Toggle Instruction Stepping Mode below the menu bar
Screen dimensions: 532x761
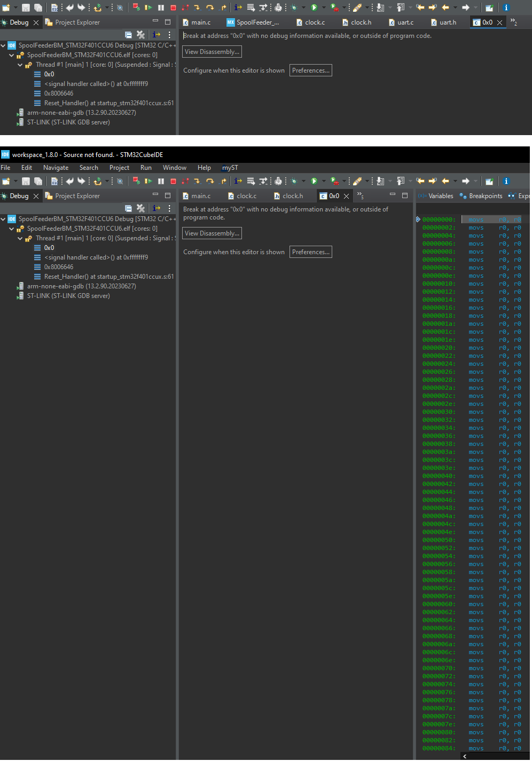(238, 182)
